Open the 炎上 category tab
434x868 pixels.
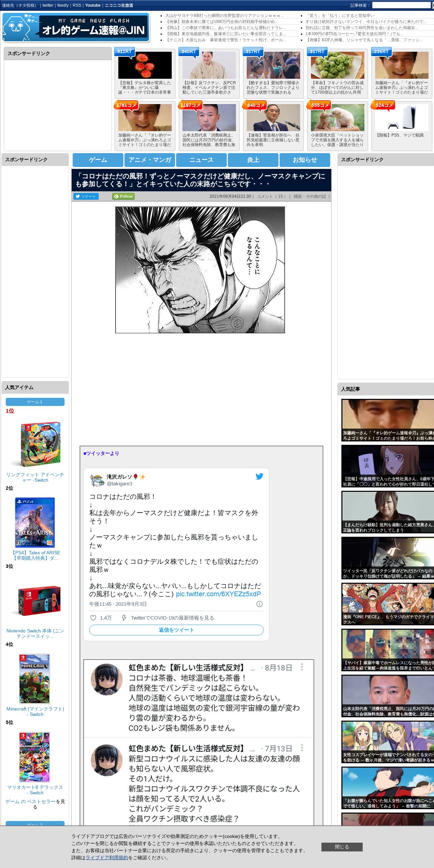pyautogui.click(x=253, y=160)
